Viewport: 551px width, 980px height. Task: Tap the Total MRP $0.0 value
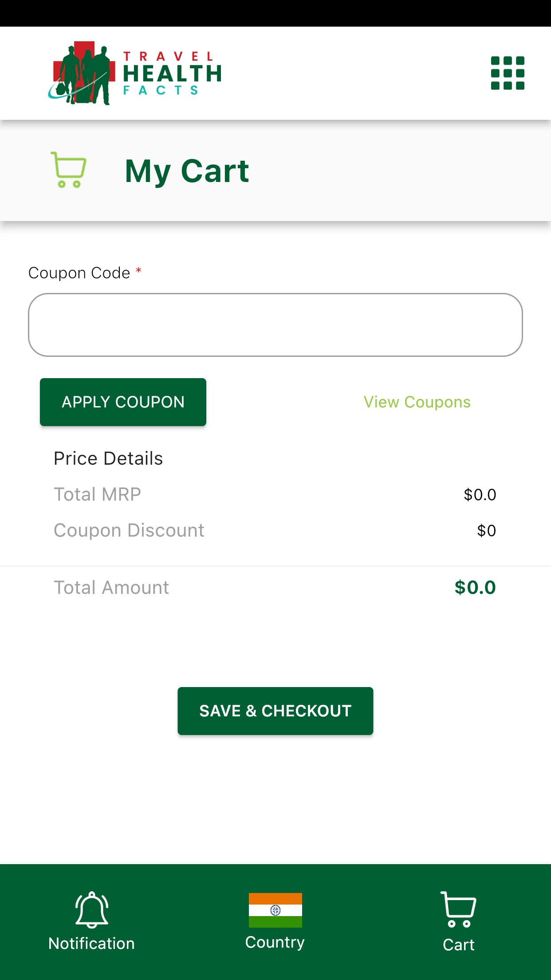pyautogui.click(x=480, y=495)
